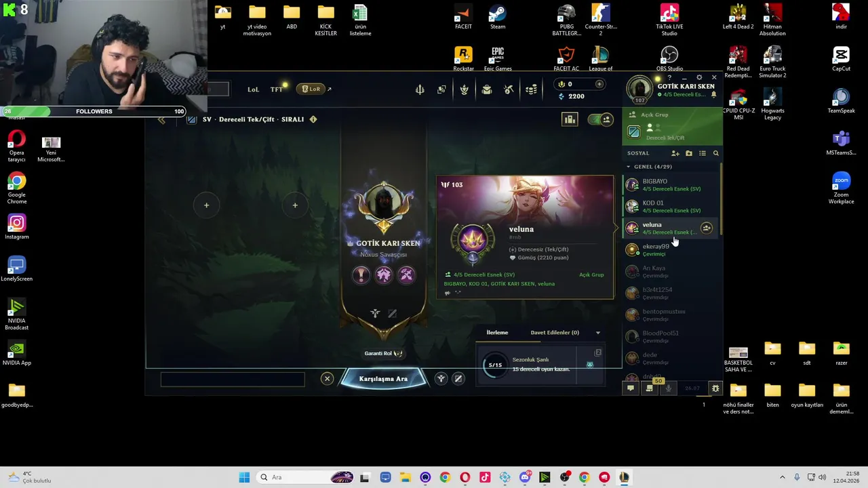The height and width of the screenshot is (488, 868).
Task: Open the GOTİK KARI SKEN profile avatar
Action: 639,89
